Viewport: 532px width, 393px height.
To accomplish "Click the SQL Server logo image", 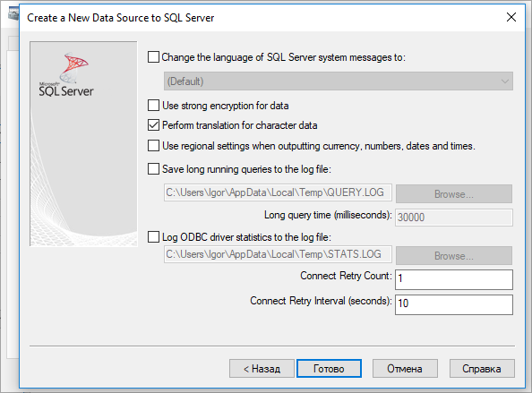I will pyautogui.click(x=66, y=74).
